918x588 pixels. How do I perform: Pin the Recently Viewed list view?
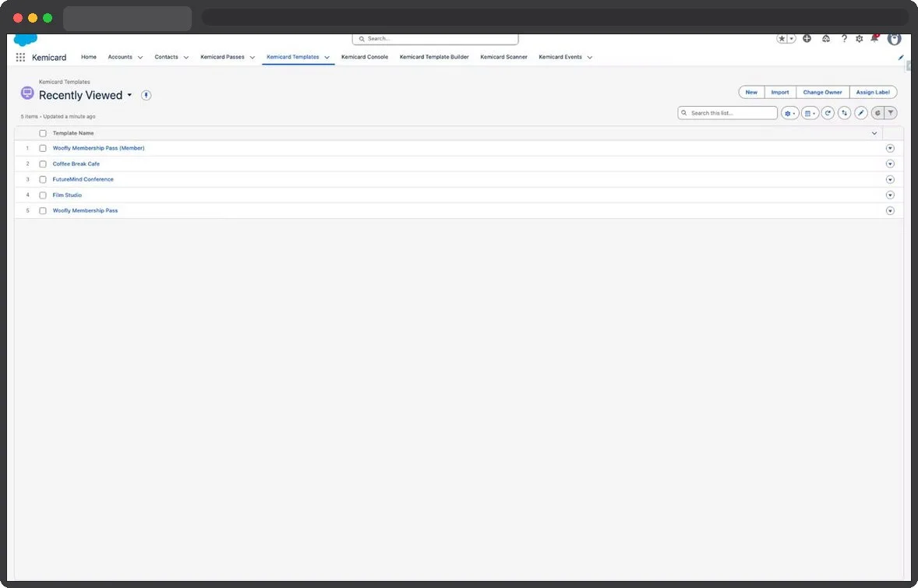click(x=147, y=95)
